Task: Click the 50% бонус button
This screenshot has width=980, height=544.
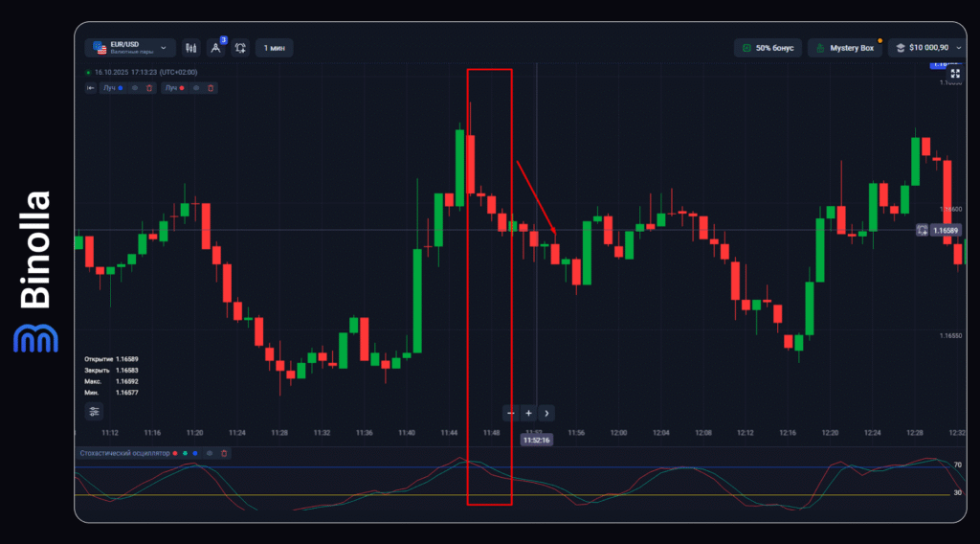Action: click(x=767, y=48)
